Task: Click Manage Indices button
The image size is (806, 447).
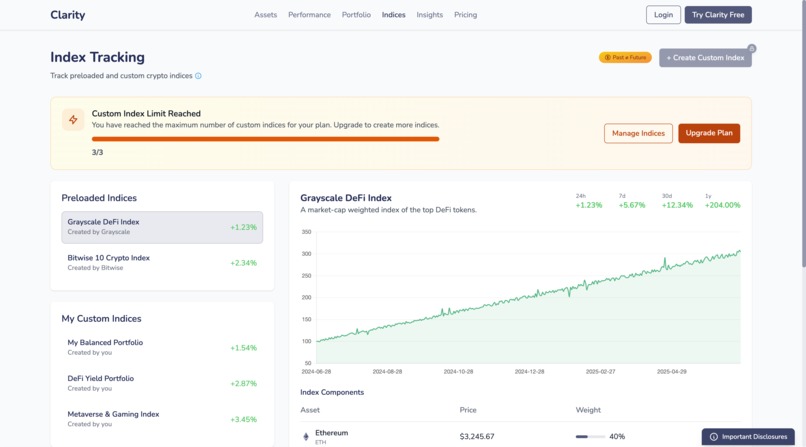Action: 638,133
